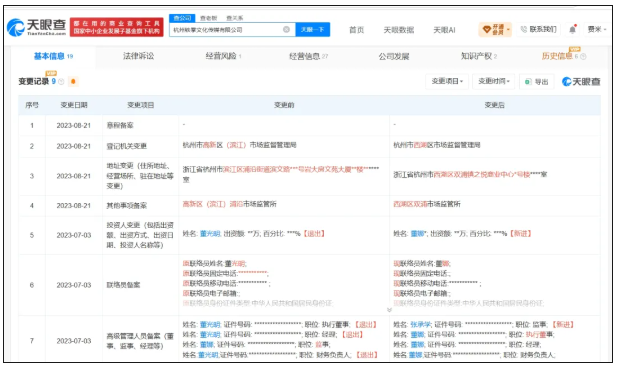Click the 变更前 column header
Viewport: 619px width, 366px height.
pos(284,105)
